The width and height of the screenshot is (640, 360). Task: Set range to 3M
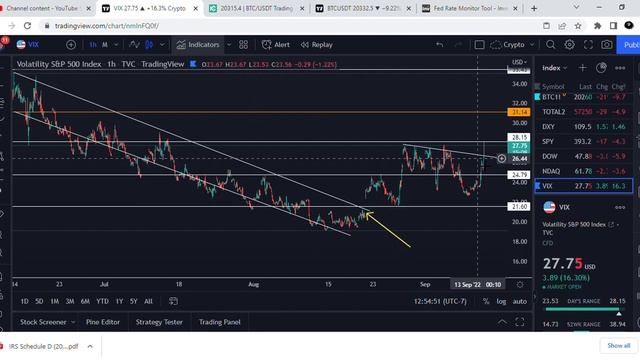click(70, 301)
